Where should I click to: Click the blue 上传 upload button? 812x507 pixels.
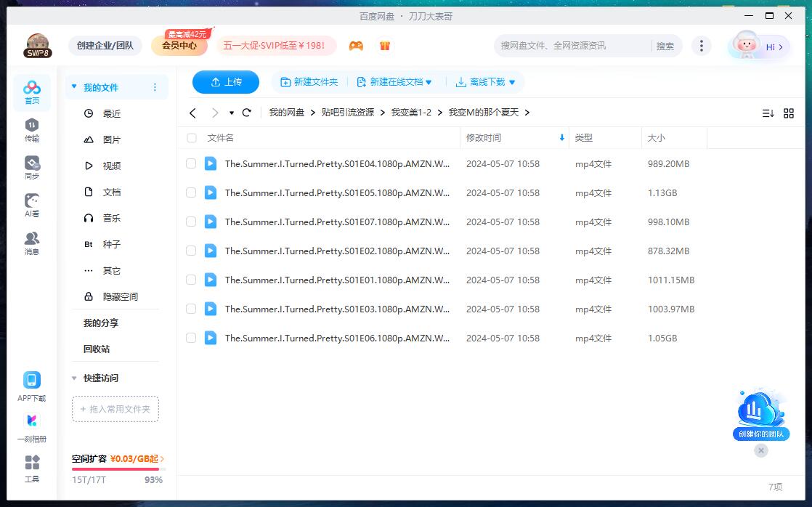click(226, 82)
